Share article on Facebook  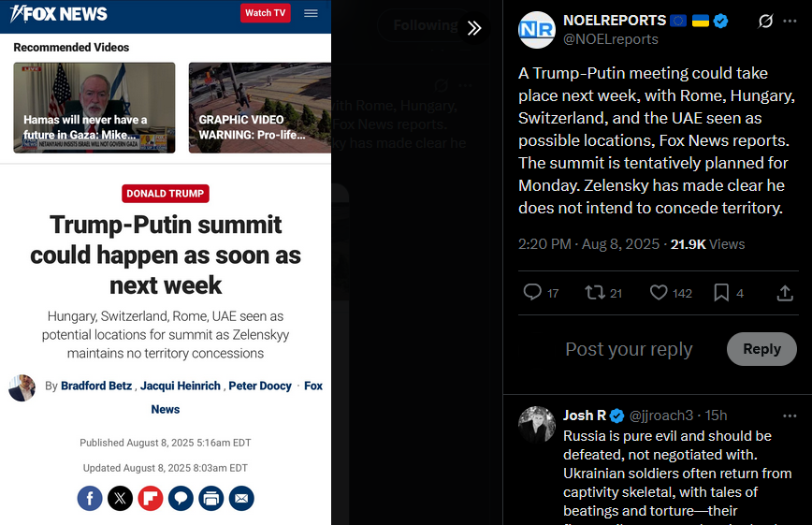coord(90,499)
